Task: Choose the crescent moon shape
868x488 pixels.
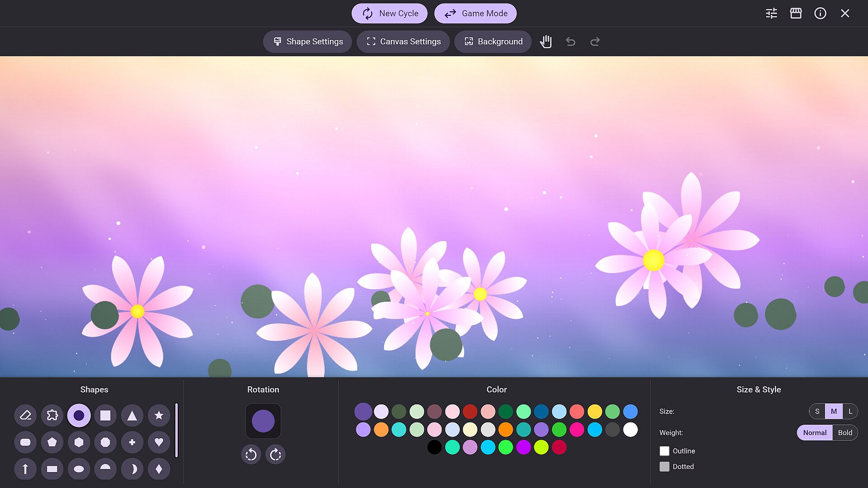Action: 132,469
